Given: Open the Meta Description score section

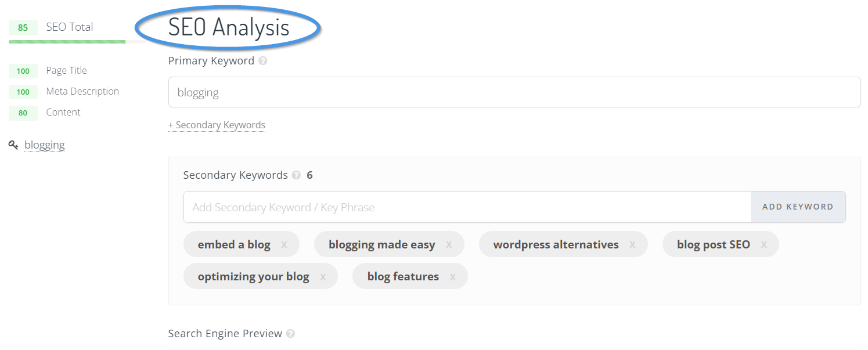Looking at the screenshot, I should 82,92.
